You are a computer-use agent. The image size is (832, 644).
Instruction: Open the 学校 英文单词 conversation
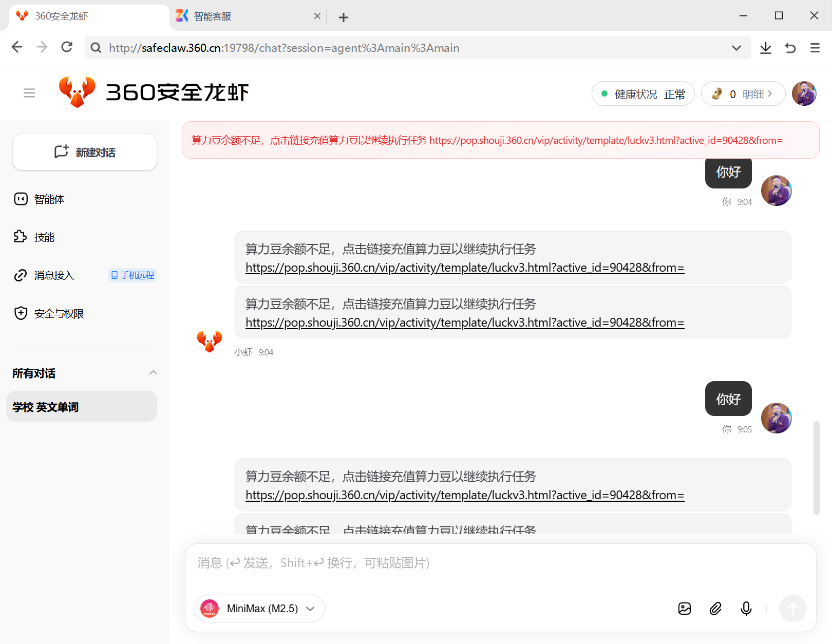(x=82, y=407)
